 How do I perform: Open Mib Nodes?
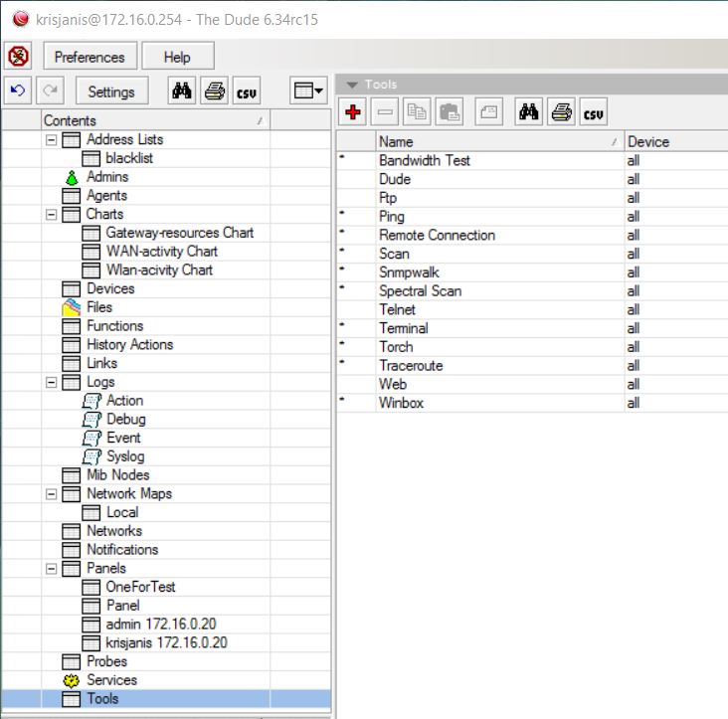pyautogui.click(x=118, y=474)
